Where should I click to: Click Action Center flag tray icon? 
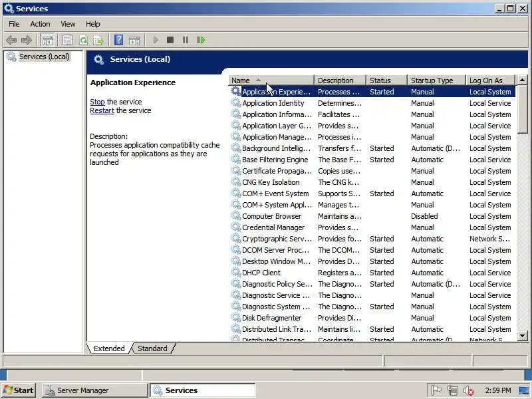(x=436, y=390)
